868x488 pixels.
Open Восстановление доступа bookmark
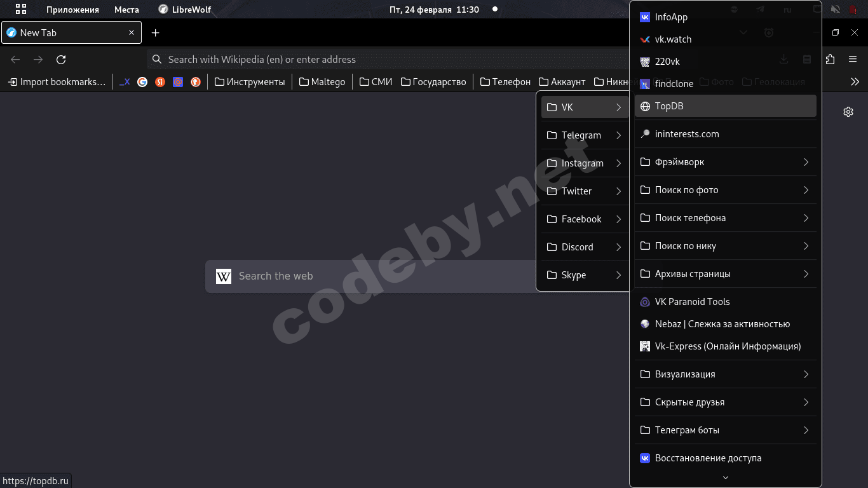725,458
